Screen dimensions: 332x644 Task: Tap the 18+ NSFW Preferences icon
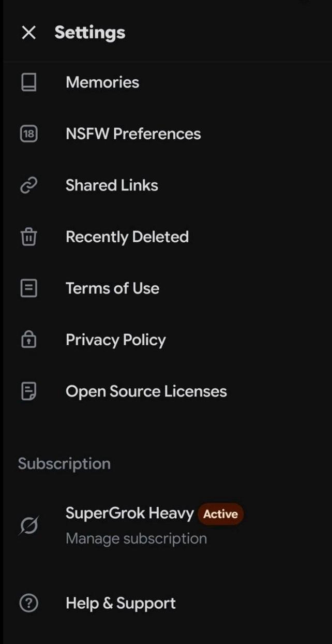click(x=28, y=134)
